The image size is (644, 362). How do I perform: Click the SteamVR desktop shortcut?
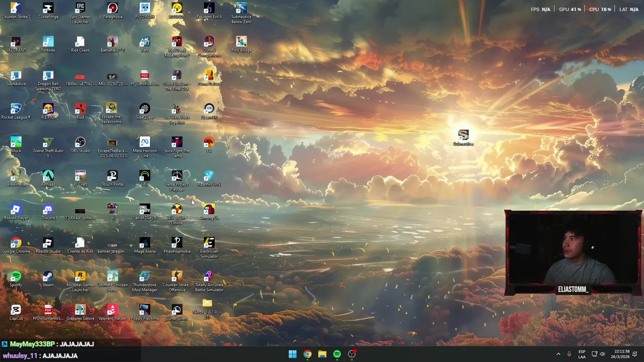tap(209, 112)
